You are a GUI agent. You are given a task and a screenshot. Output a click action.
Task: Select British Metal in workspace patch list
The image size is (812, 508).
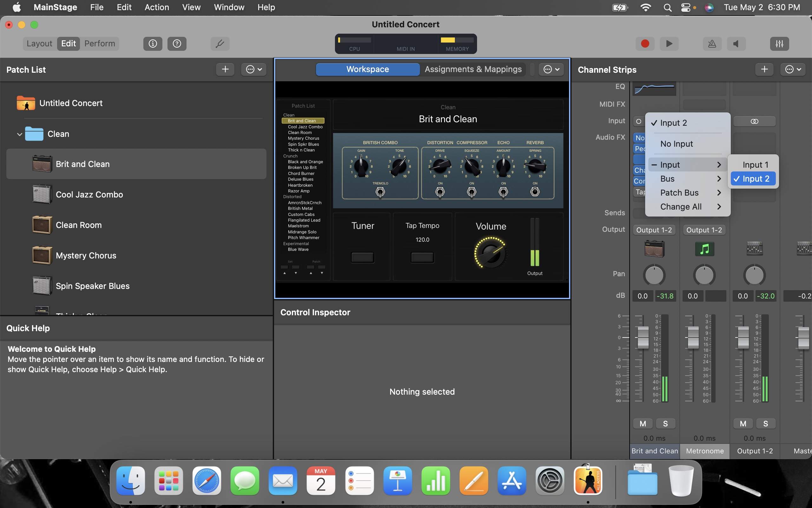(x=300, y=208)
